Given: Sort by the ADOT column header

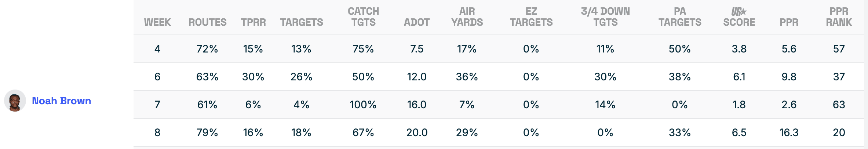Looking at the screenshot, I should (x=417, y=22).
